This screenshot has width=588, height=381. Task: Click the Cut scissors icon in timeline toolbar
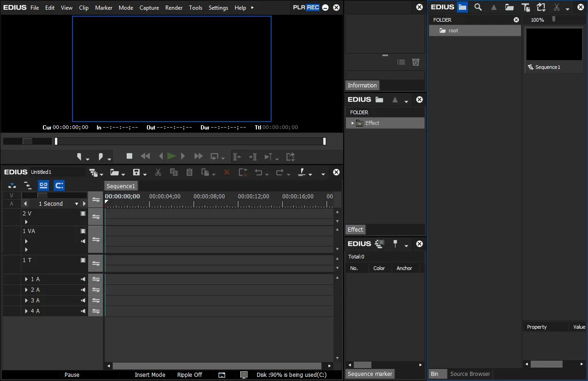(x=158, y=172)
